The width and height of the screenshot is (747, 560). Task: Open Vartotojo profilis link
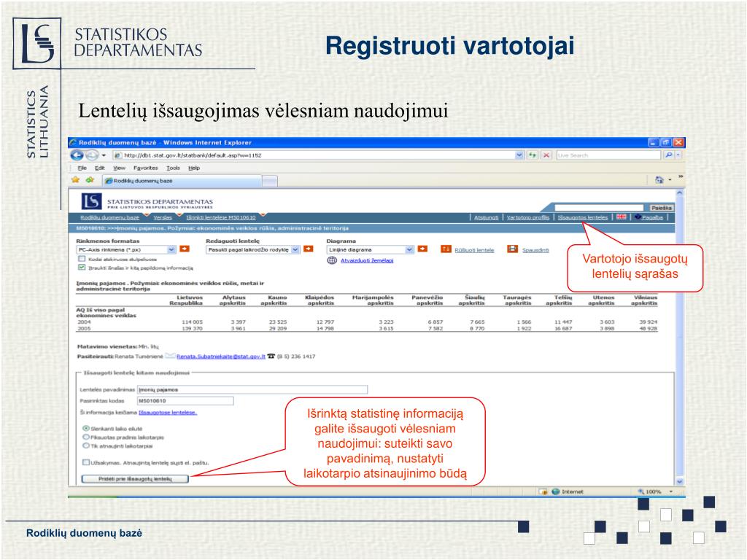(528, 217)
